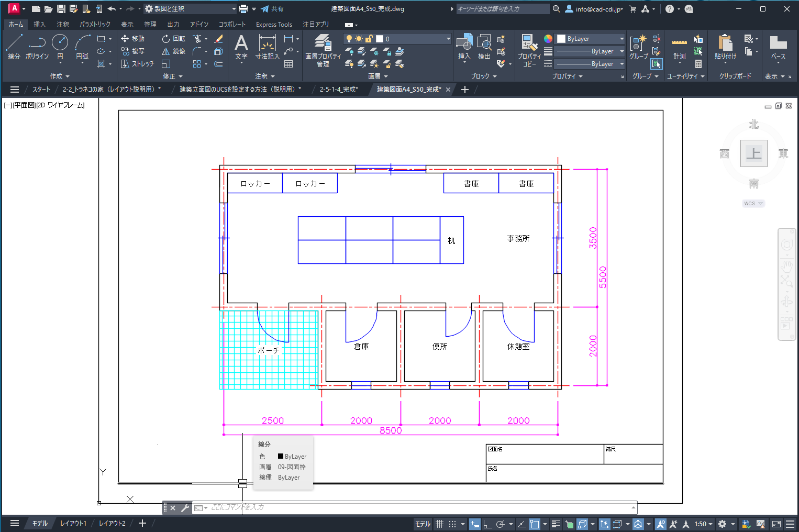799x532 pixels.
Task: Click the hatch tool icon in 作成 panel
Action: pos(102,64)
